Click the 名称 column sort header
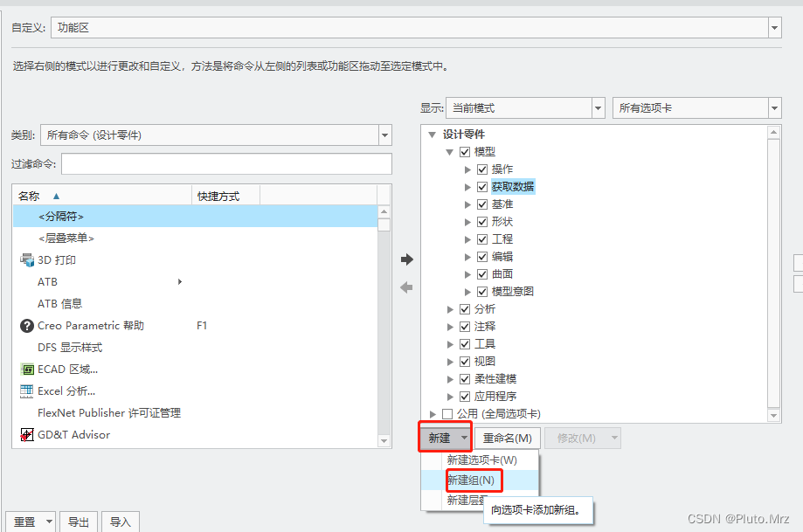Image resolution: width=803 pixels, height=532 pixels. (x=29, y=194)
